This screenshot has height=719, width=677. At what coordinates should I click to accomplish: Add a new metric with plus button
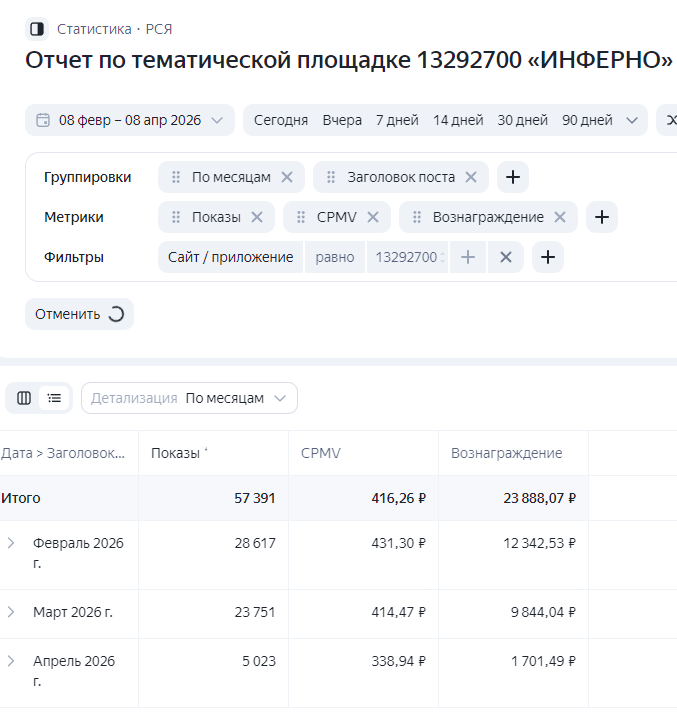[x=602, y=217]
